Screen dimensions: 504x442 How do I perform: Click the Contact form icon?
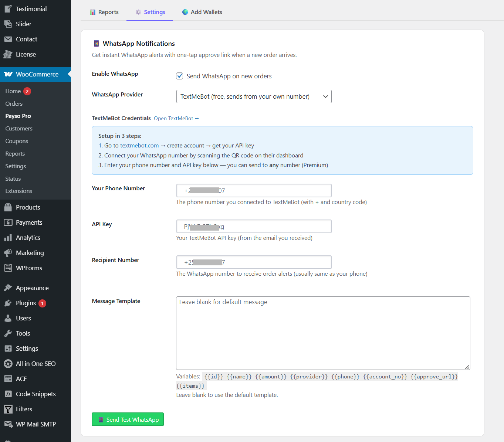(x=8, y=39)
